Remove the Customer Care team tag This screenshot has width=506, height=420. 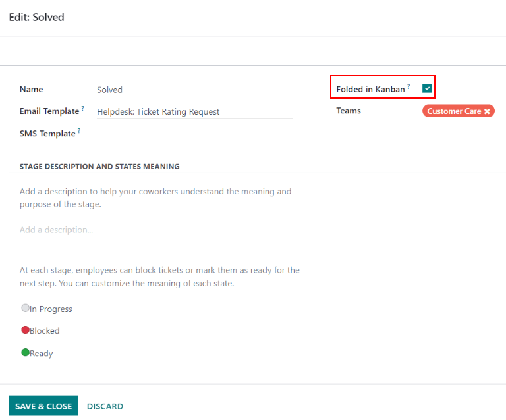click(487, 111)
